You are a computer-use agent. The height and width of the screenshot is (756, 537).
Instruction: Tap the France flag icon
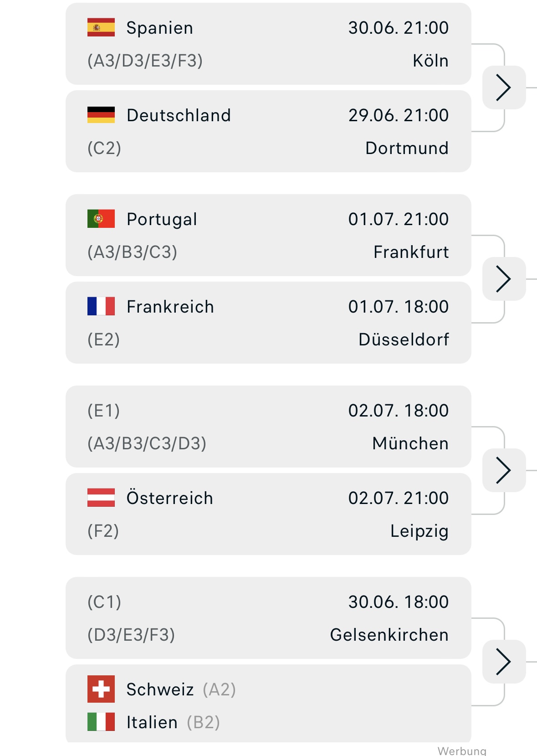click(x=101, y=306)
